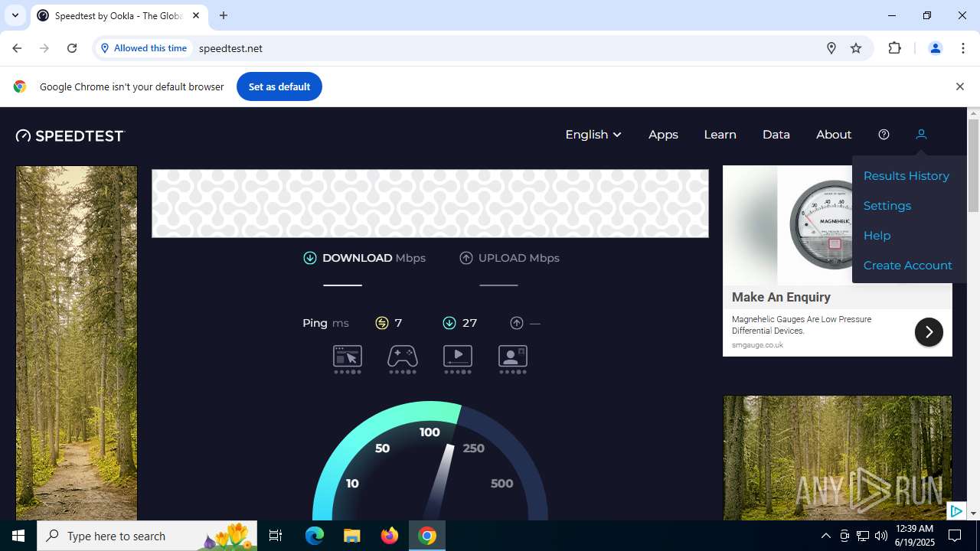Click the page vertical scrollbar thumb

point(974,165)
